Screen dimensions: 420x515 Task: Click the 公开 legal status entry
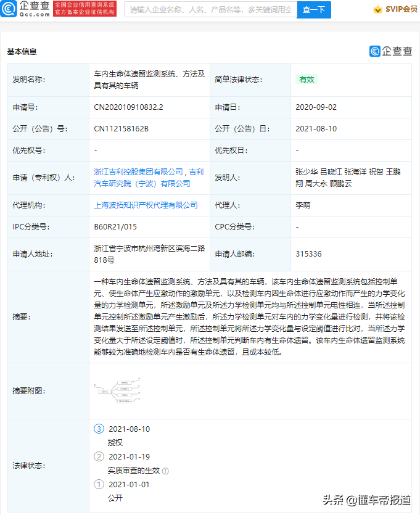click(115, 498)
